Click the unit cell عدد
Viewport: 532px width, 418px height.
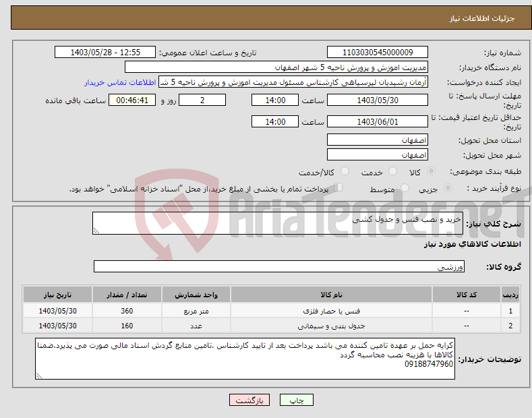[x=196, y=326]
